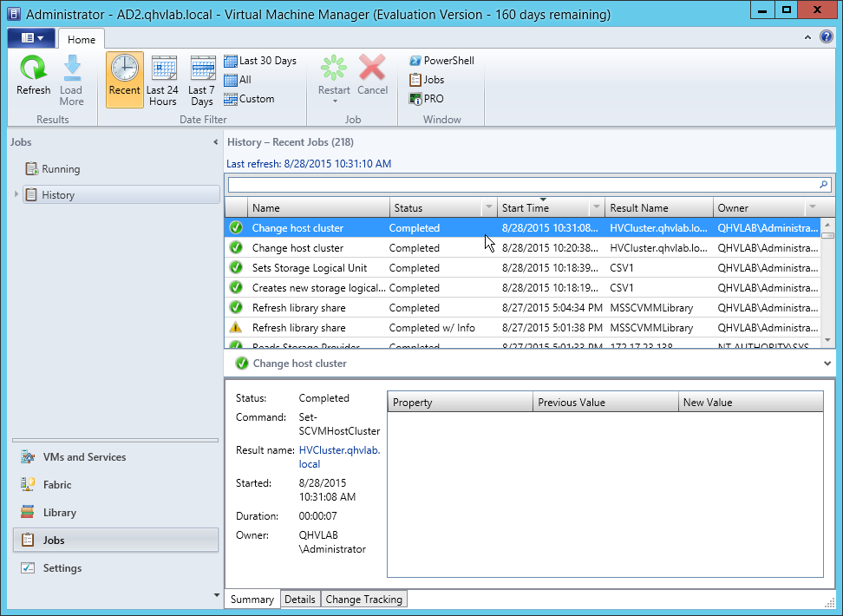The height and width of the screenshot is (616, 843).
Task: Open the Custom date filter
Action: coord(249,99)
